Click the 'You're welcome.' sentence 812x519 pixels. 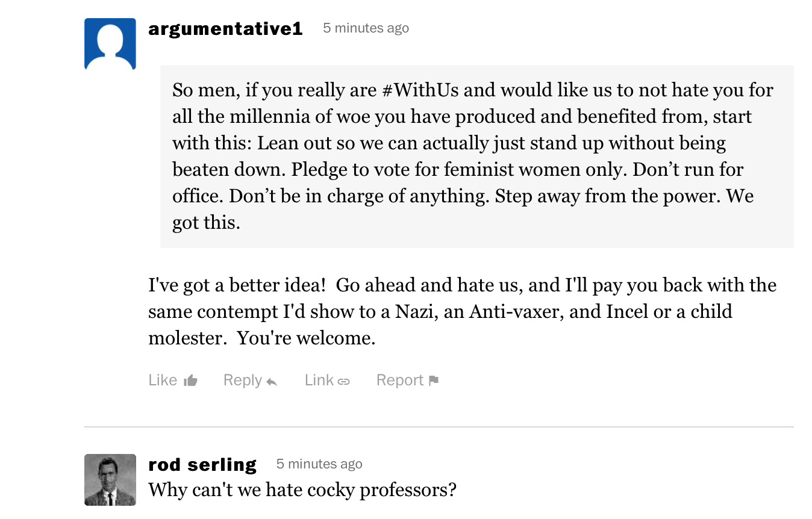306,338
